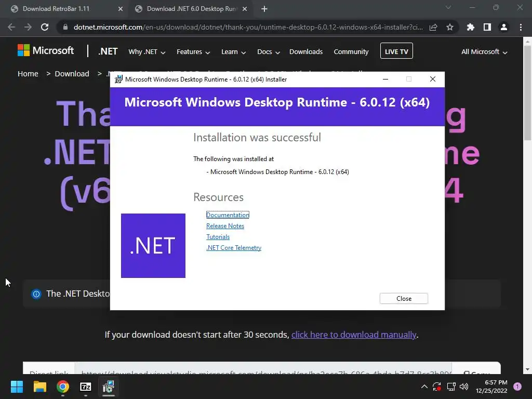Go back in Chrome

[x=11, y=27]
